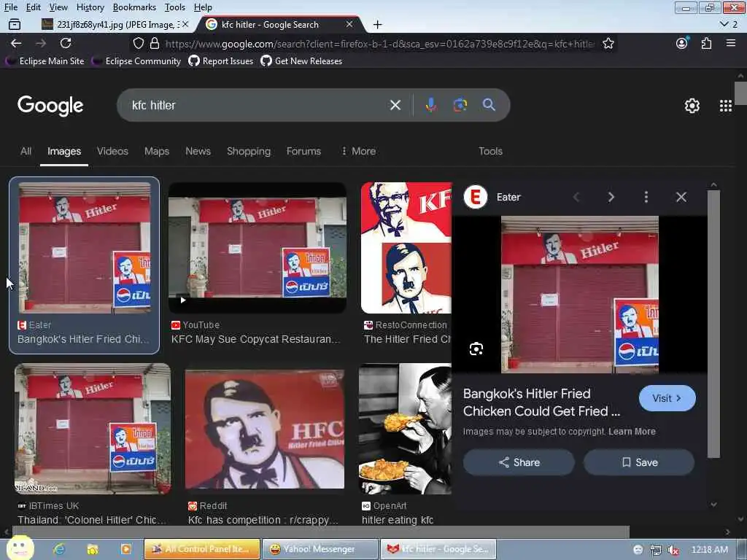This screenshot has width=747, height=560.
Task: Bookmark this page with the star icon
Action: 608,43
